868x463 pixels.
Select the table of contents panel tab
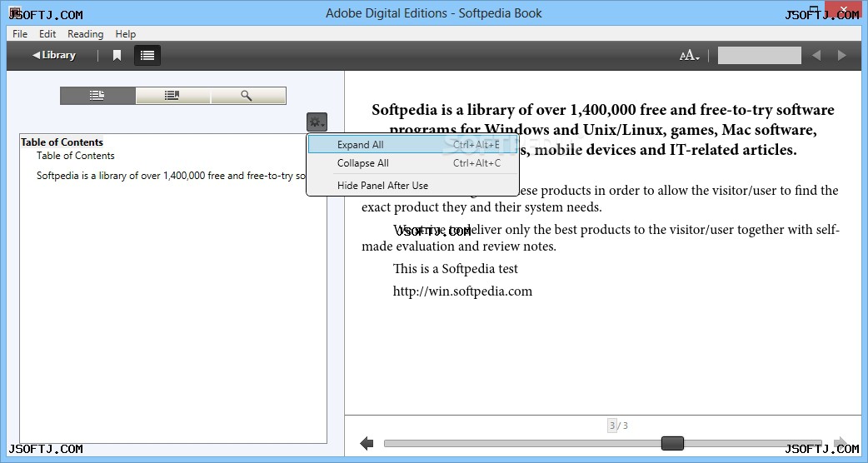[97, 96]
